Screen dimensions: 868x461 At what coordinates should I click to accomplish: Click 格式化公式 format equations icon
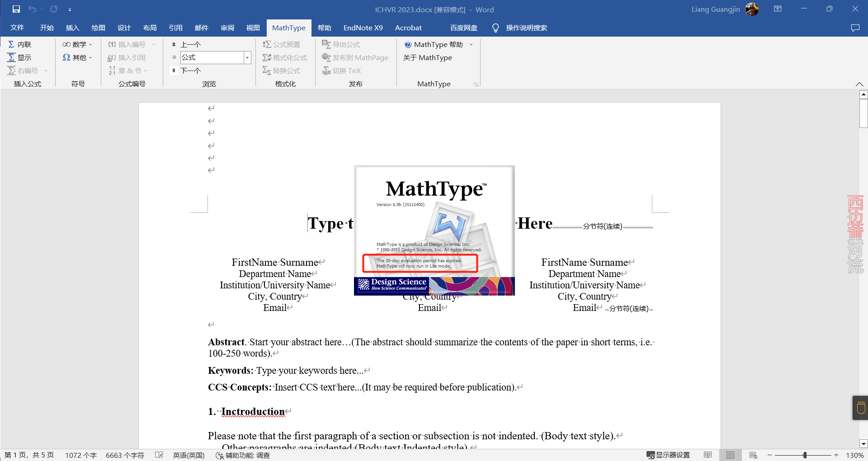tap(267, 57)
